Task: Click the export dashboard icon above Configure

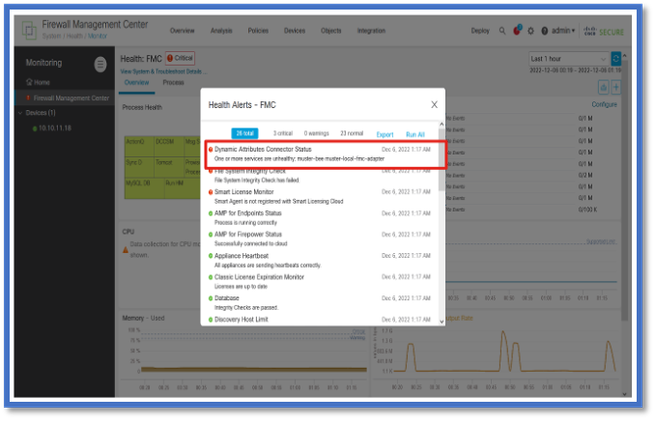Action: (x=603, y=88)
